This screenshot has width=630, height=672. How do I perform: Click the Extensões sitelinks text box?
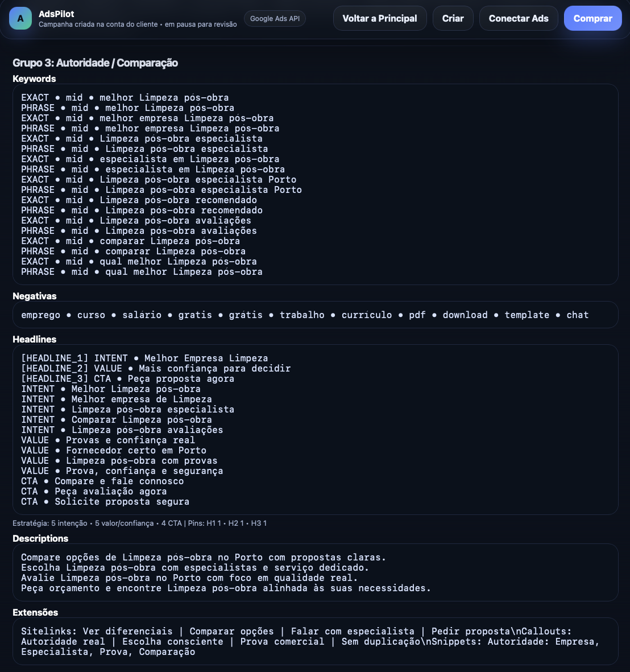(x=315, y=641)
